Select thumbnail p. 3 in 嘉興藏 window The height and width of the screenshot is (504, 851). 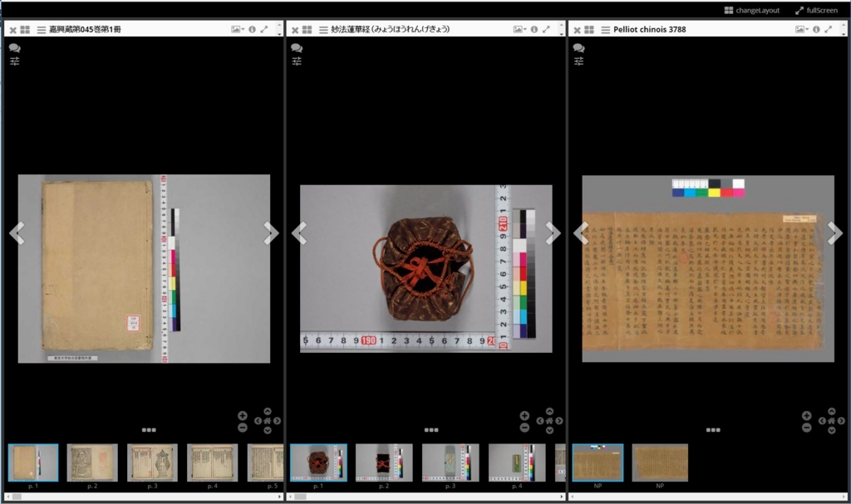pyautogui.click(x=153, y=462)
